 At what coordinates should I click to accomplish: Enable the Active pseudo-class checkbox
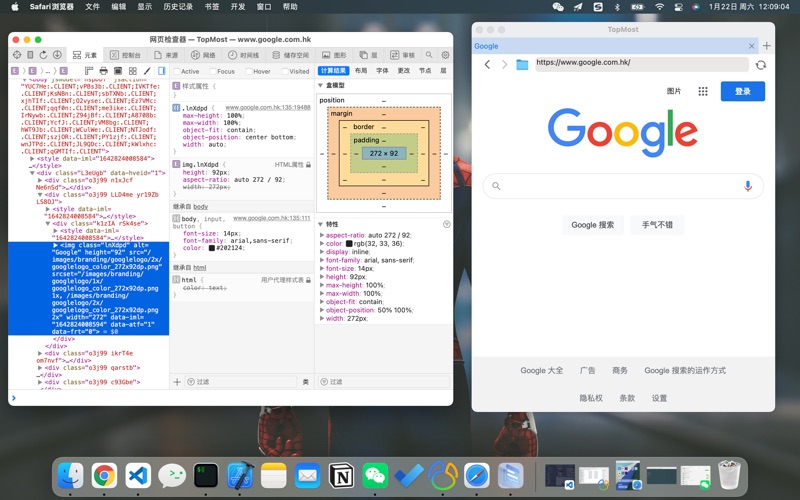click(177, 72)
